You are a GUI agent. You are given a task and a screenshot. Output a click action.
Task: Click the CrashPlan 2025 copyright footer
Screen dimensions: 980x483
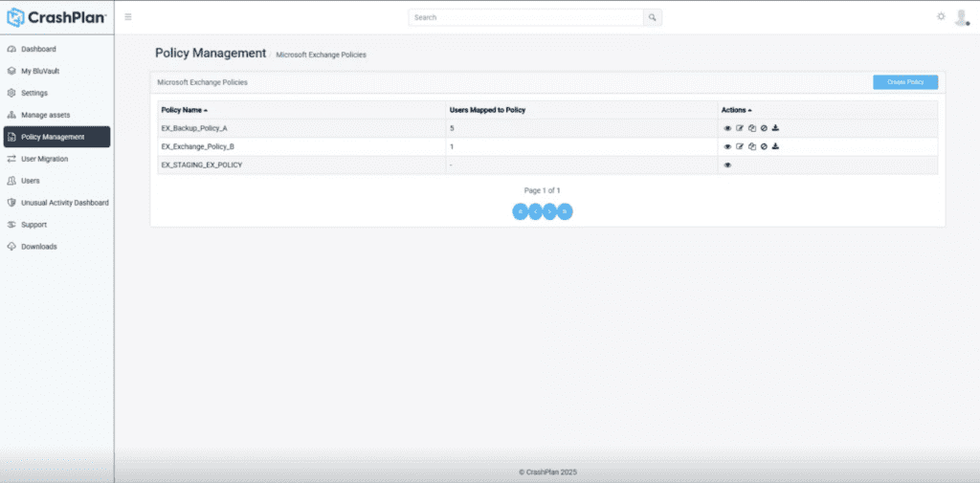(547, 472)
